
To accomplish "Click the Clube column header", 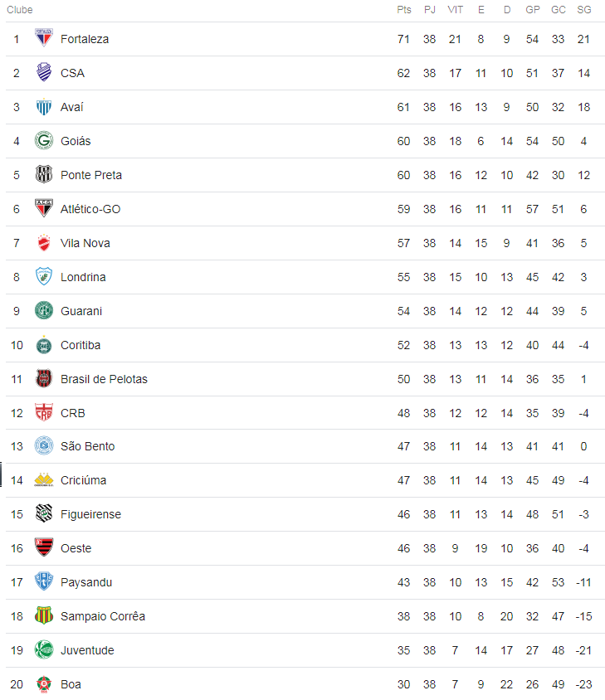I will tap(20, 10).
